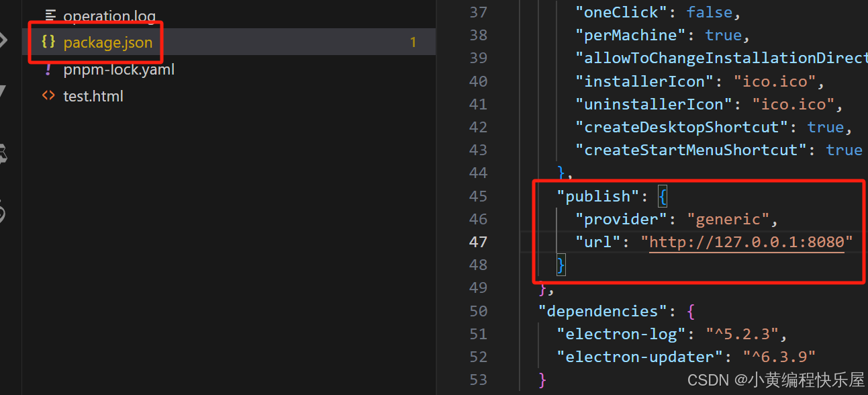This screenshot has height=395, width=868.
Task: Click the "electron-updater" key
Action: tap(640, 357)
